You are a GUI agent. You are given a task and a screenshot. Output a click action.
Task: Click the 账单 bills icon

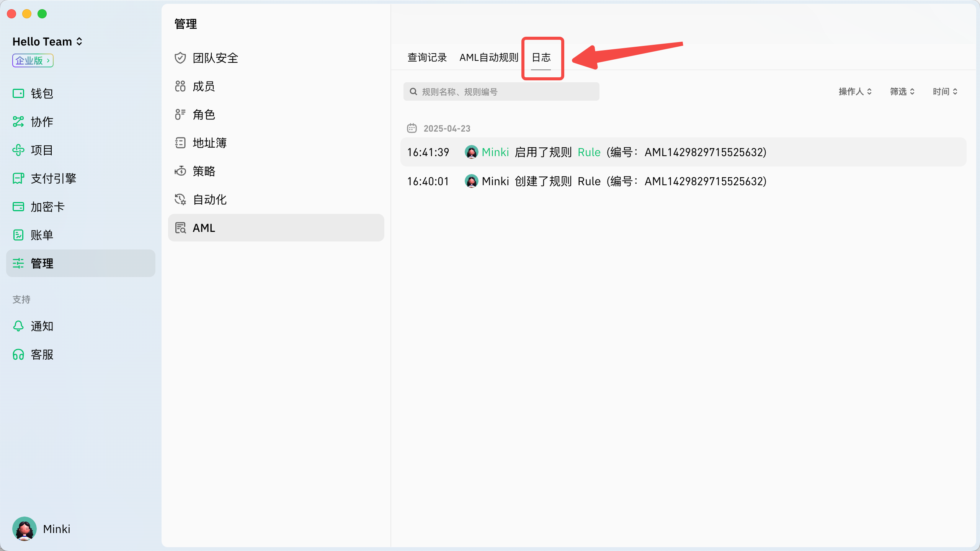(18, 235)
